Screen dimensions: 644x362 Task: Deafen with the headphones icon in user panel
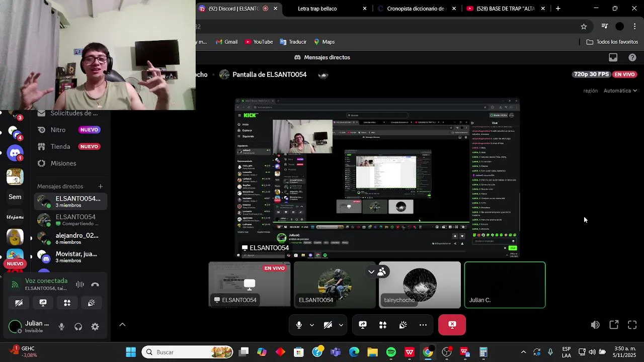(x=78, y=327)
